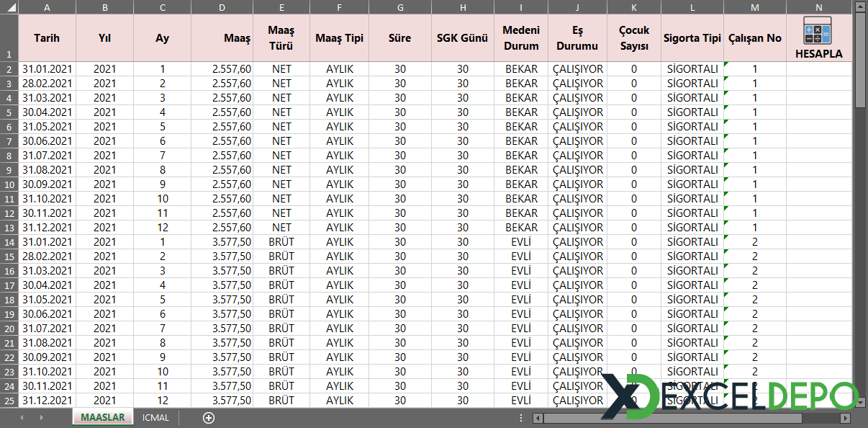
Task: Select column N header
Action: pyautogui.click(x=819, y=7)
